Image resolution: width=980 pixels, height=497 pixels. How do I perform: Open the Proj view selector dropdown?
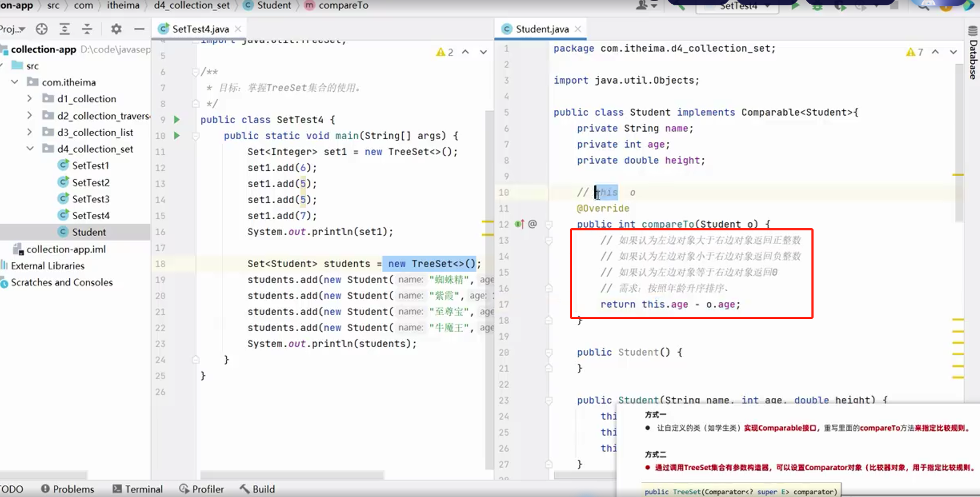coord(13,29)
